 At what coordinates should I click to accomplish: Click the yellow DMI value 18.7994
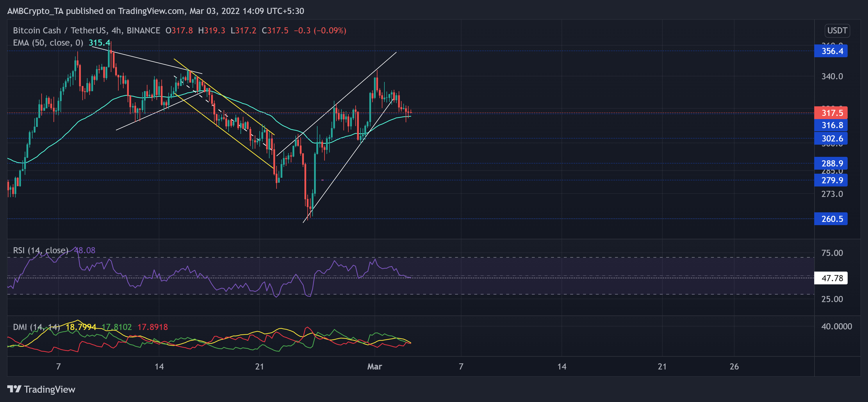81,327
